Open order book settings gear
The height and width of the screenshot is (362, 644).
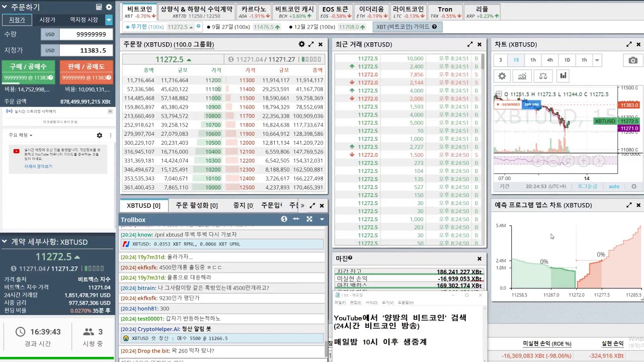click(x=301, y=44)
